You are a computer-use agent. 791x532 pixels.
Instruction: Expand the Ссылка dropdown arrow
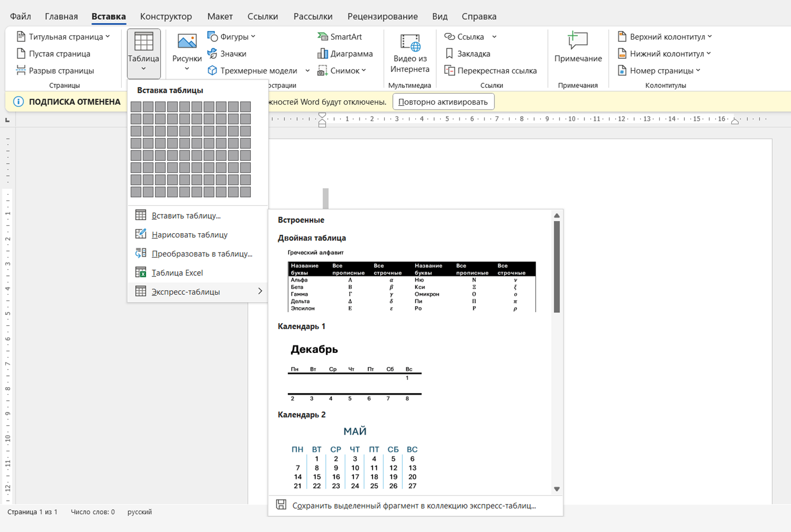pyautogui.click(x=494, y=36)
